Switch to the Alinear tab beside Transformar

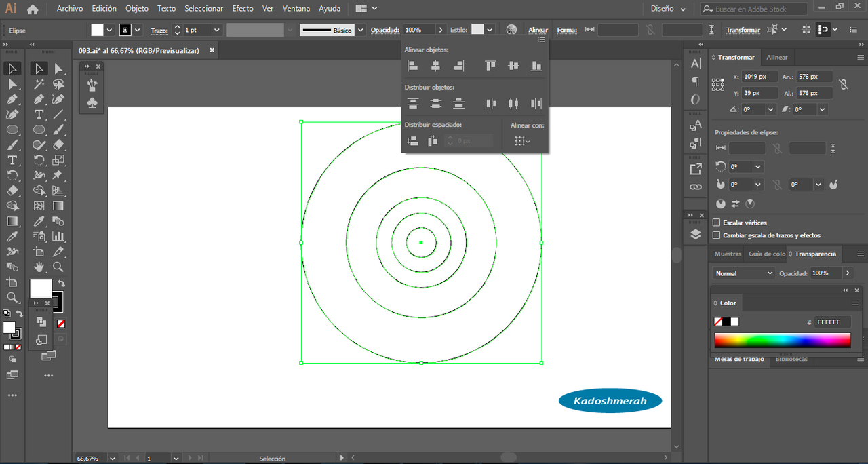[x=777, y=58]
